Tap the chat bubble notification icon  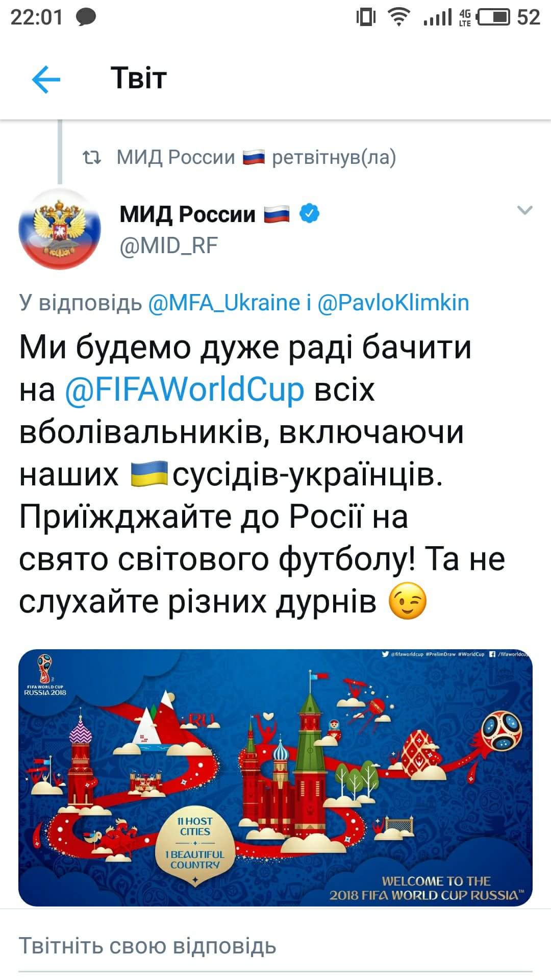(86, 18)
